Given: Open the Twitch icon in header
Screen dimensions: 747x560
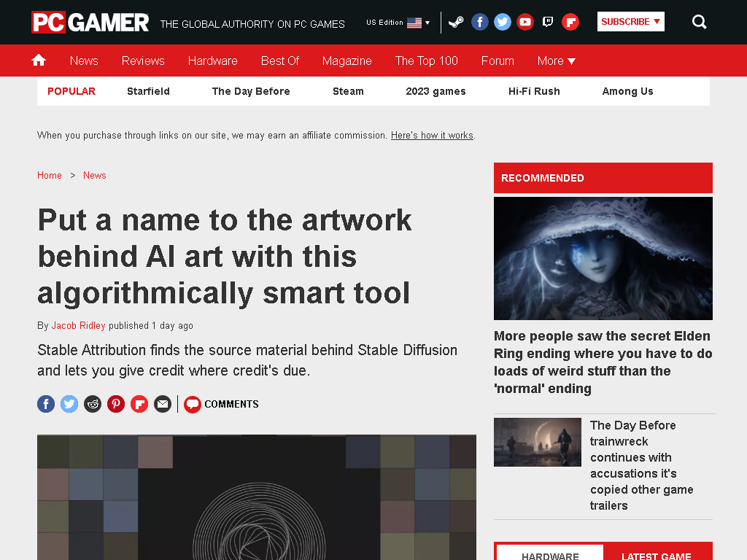Looking at the screenshot, I should (x=547, y=22).
